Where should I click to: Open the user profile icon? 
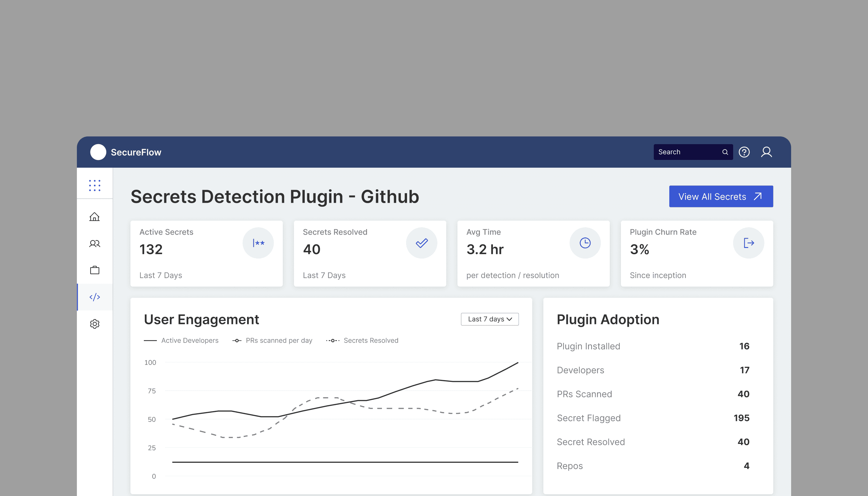click(767, 152)
